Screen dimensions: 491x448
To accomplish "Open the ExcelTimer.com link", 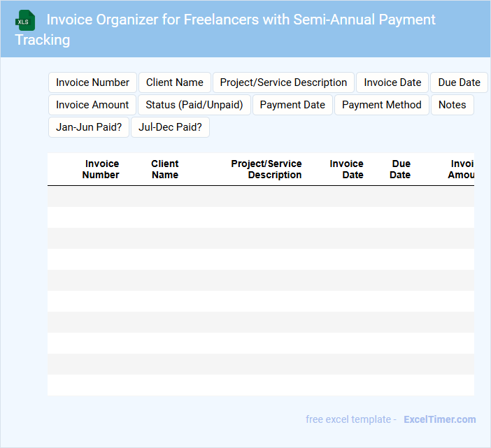I will click(x=439, y=419).
